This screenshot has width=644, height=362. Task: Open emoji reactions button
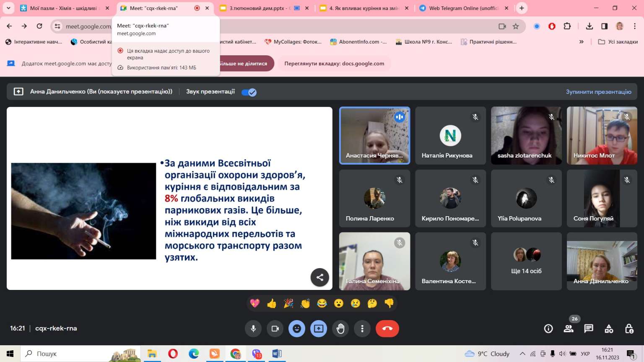pyautogui.click(x=297, y=328)
